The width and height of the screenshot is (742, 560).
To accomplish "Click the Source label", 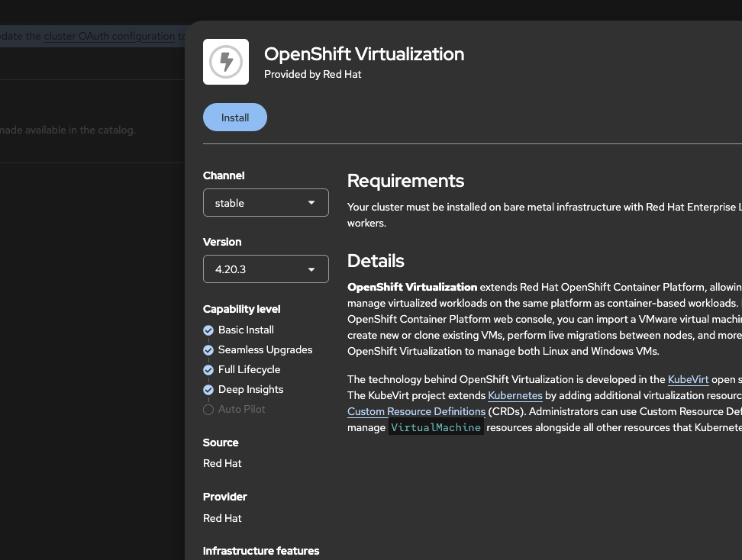I will click(221, 443).
